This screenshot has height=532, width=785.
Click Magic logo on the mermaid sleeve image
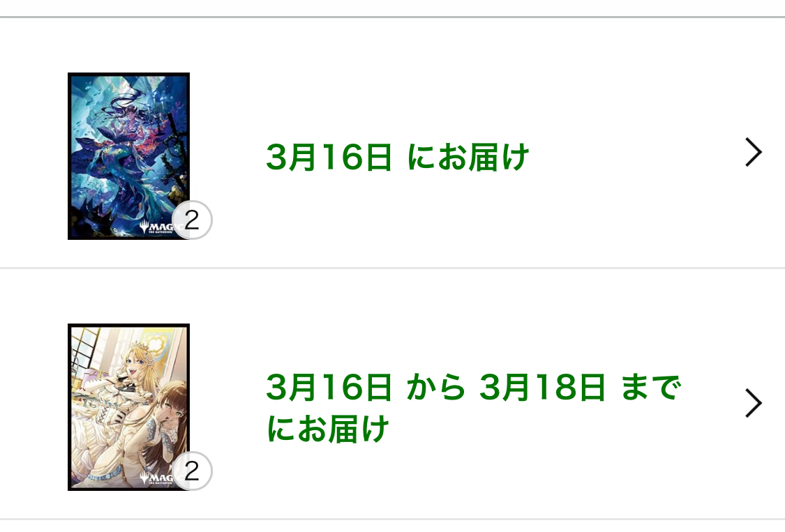(157, 227)
